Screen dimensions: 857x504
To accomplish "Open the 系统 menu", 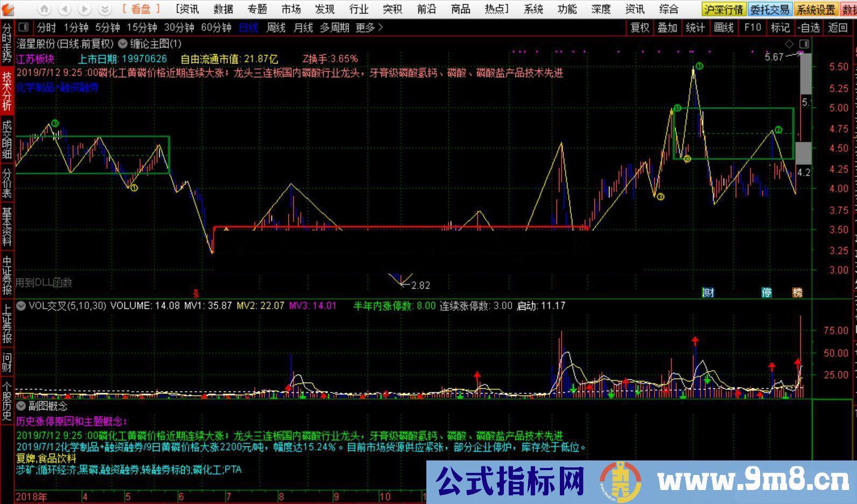I will [533, 9].
